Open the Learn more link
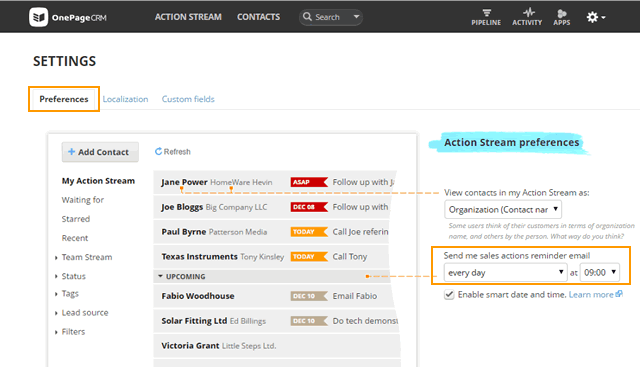 [591, 294]
